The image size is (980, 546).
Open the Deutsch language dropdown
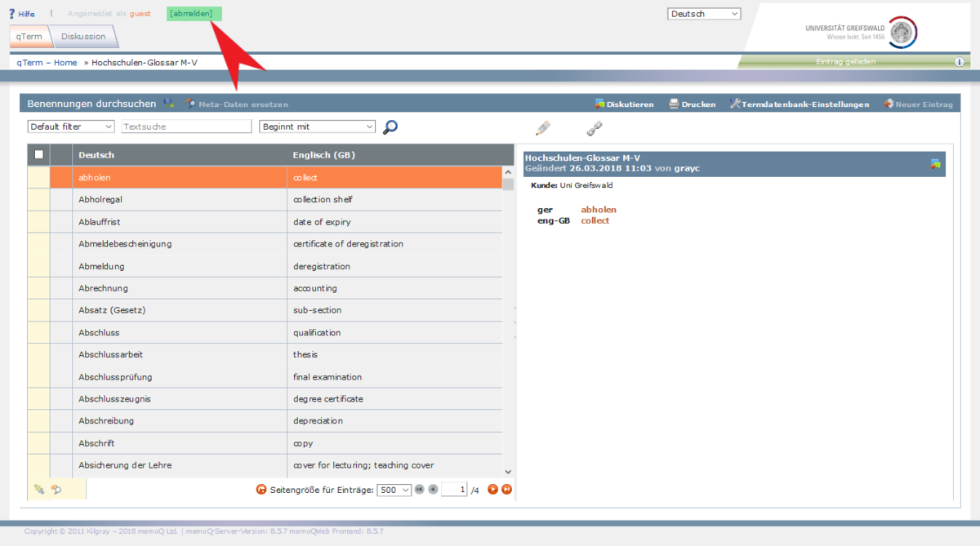point(704,14)
